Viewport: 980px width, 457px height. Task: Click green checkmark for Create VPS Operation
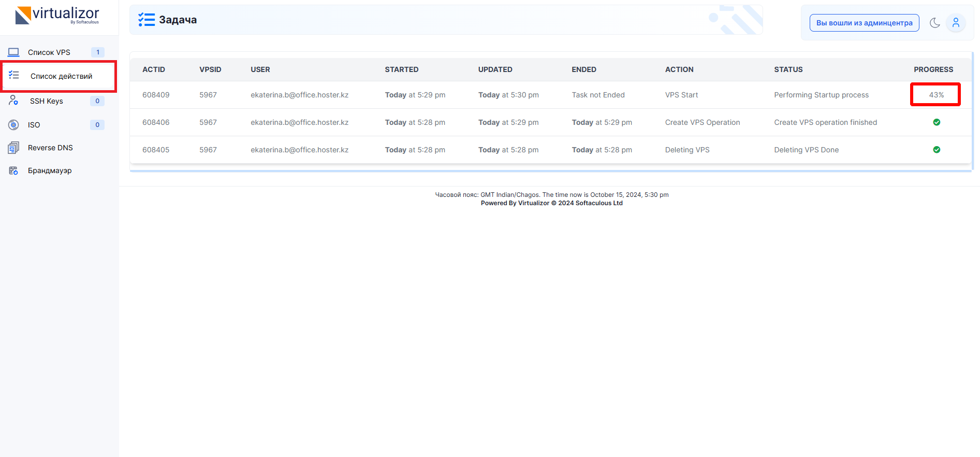936,122
